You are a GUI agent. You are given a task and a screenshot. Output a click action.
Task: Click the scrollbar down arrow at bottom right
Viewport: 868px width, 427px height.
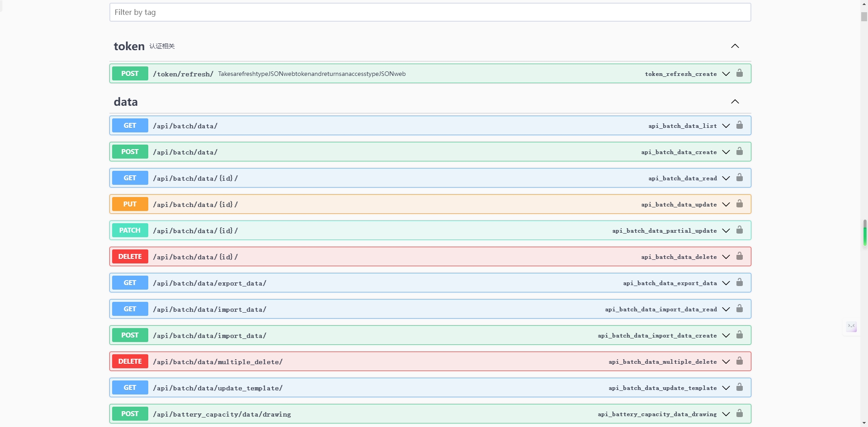tap(864, 423)
